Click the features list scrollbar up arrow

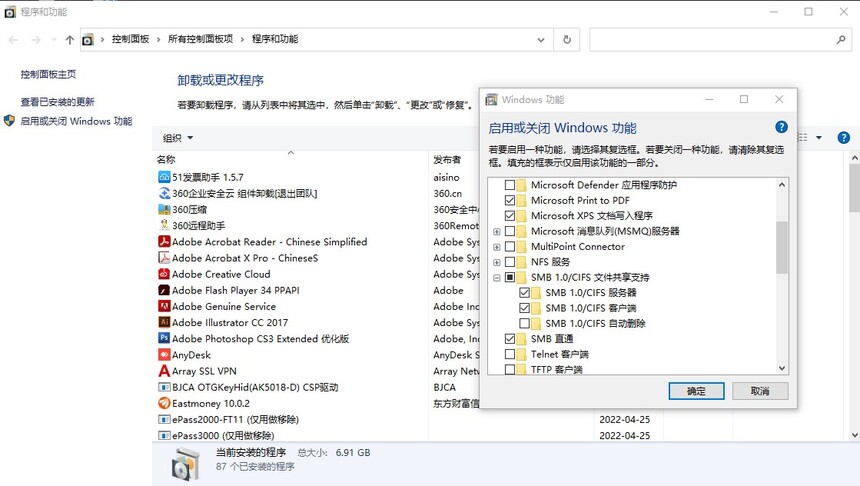coord(782,185)
